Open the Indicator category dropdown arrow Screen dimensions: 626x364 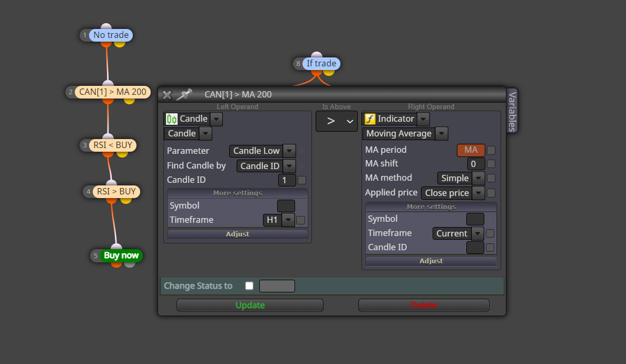[423, 119]
